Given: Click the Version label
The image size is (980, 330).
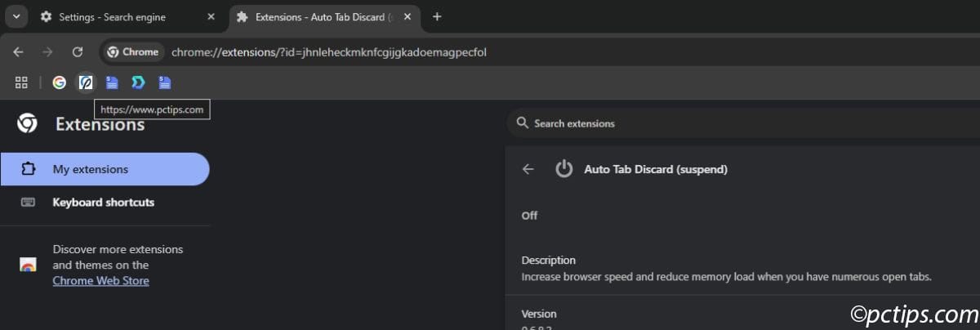Looking at the screenshot, I should click(x=539, y=314).
